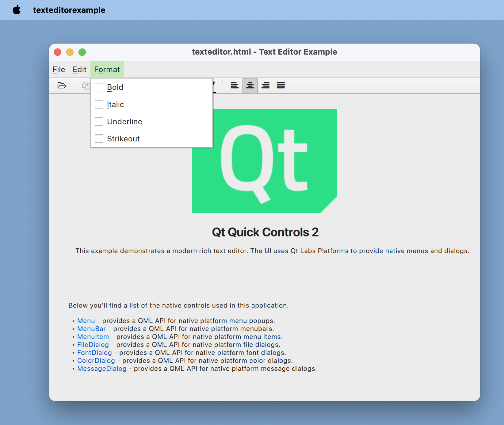The height and width of the screenshot is (425, 504).
Task: Open the Edit menu
Action: pos(79,70)
